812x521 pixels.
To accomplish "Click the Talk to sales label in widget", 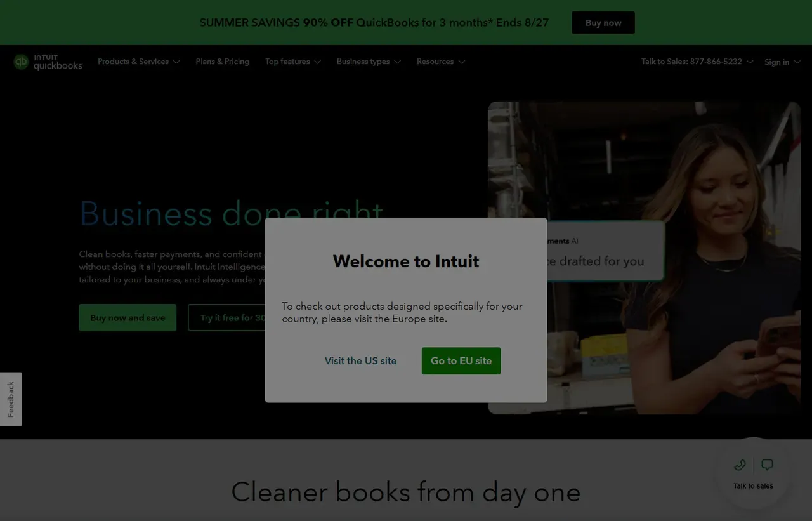I will click(x=753, y=486).
